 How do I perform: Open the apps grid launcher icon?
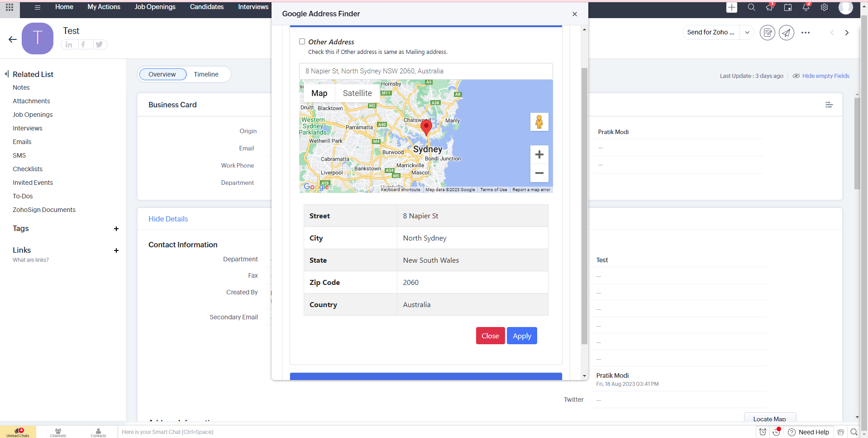(x=10, y=7)
